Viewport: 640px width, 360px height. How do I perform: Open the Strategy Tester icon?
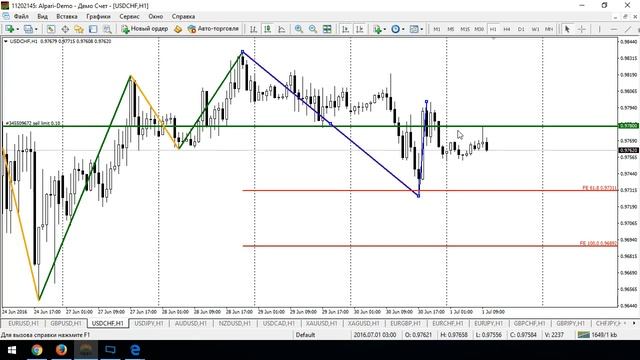pos(107,29)
